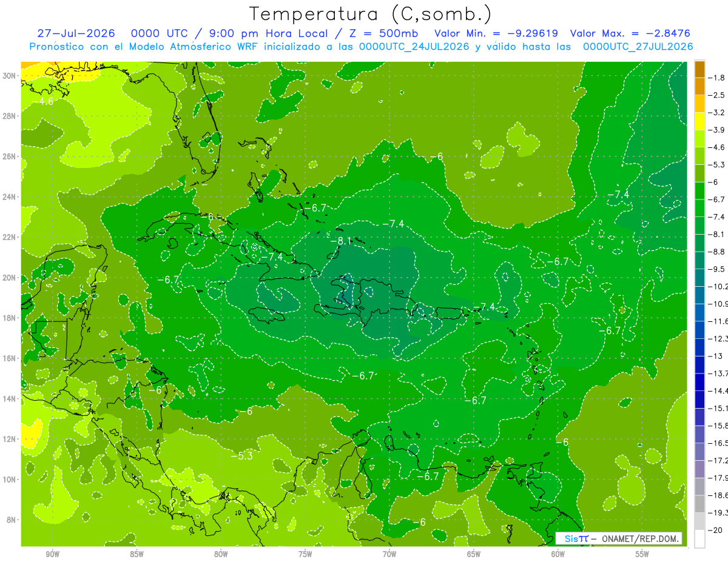
Task: Click the "Valor Max. = -2.8476" value
Action: point(630,33)
